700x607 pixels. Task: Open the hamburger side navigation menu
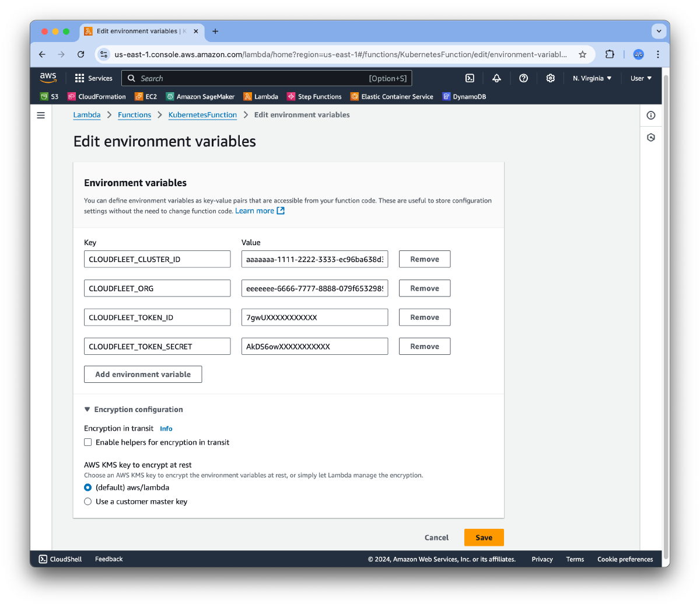41,116
